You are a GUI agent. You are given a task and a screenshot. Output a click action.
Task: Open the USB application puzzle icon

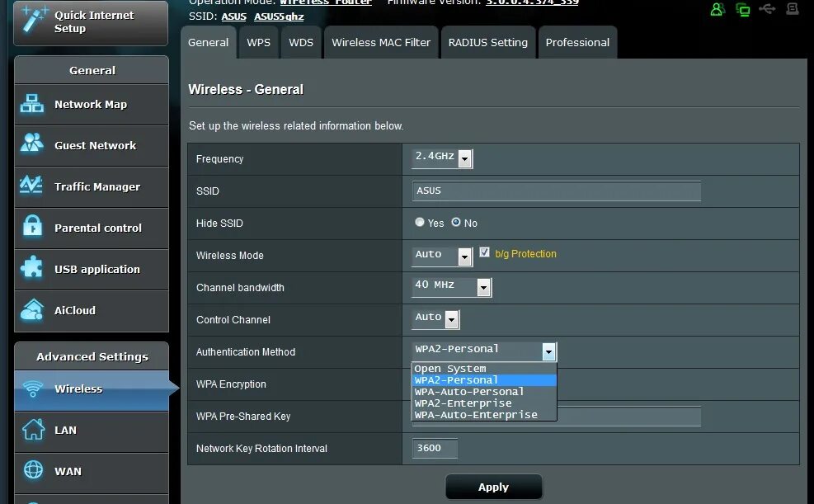coord(31,266)
